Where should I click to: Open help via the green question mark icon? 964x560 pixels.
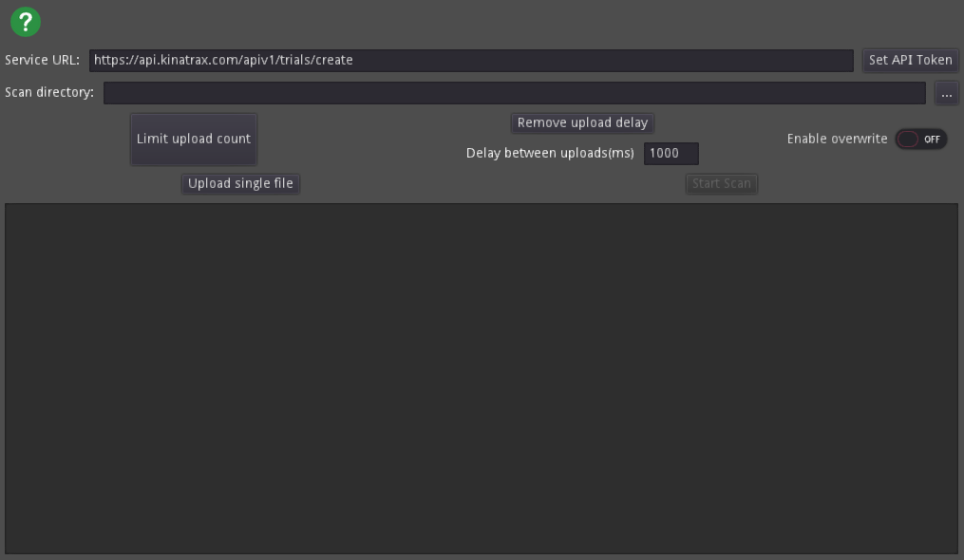25,21
